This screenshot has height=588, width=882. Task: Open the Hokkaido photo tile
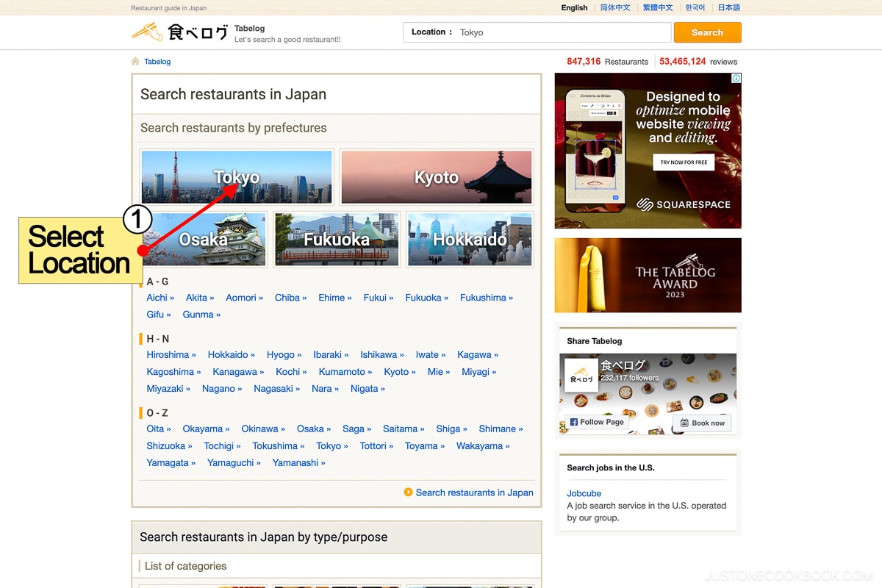point(470,240)
